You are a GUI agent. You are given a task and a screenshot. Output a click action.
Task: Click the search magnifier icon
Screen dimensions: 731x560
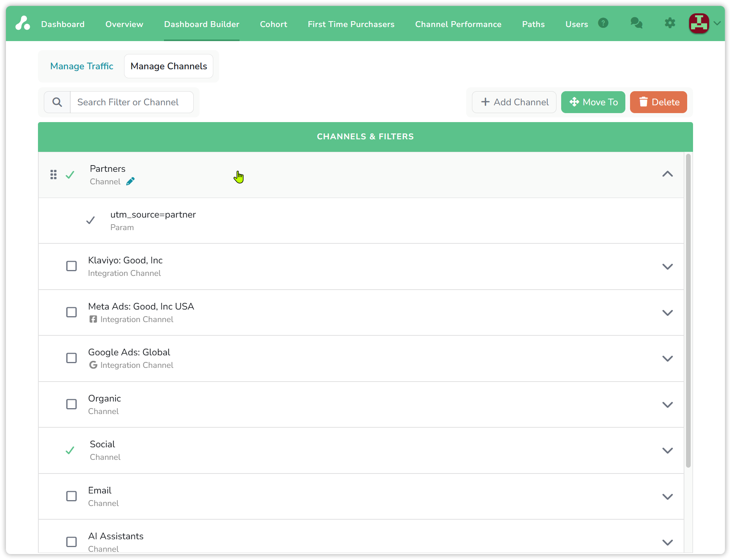click(57, 102)
